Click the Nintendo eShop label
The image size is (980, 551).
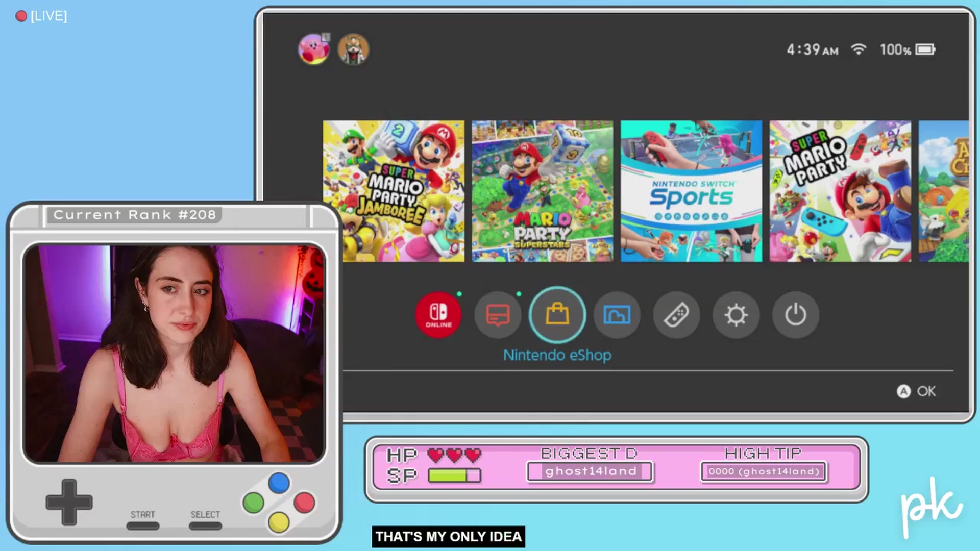point(557,355)
